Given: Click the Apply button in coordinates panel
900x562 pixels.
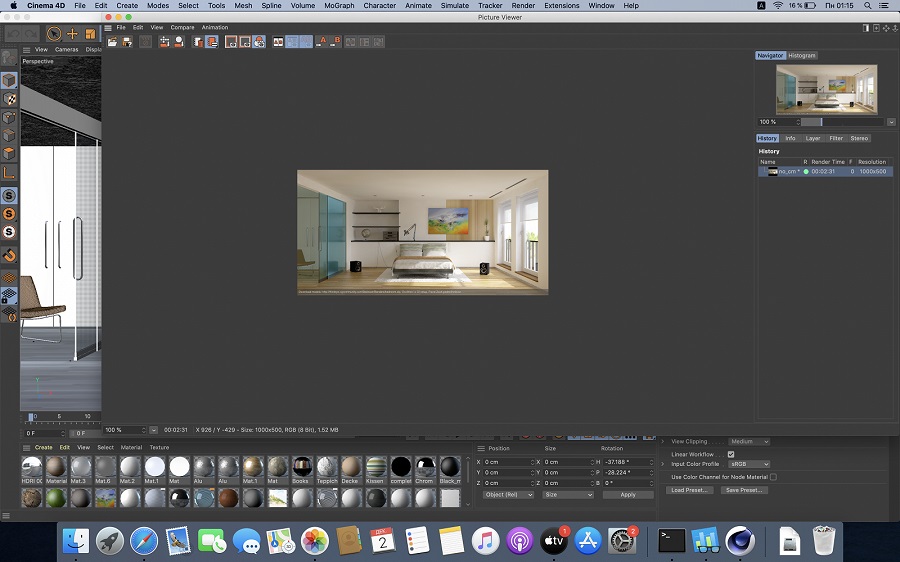Looking at the screenshot, I should tap(627, 495).
